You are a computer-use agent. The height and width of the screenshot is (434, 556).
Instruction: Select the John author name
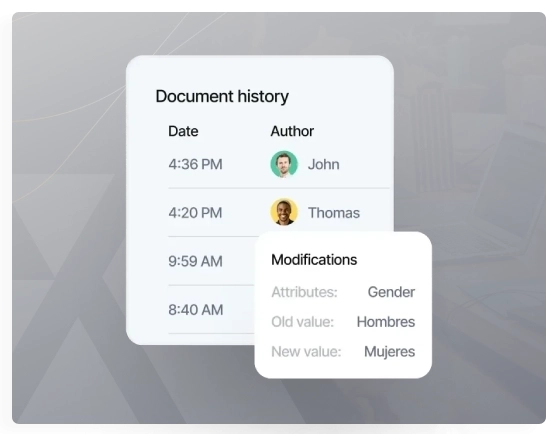323,164
